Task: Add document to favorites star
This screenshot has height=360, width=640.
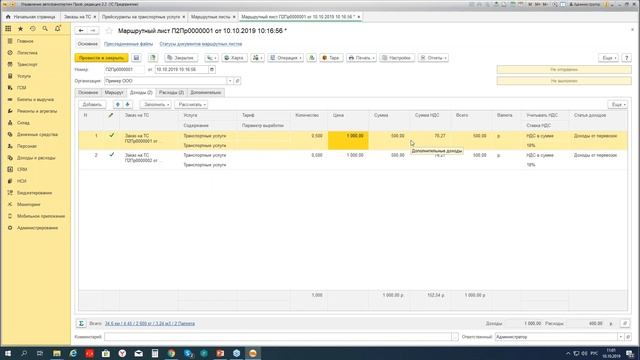Action: pyautogui.click(x=109, y=31)
